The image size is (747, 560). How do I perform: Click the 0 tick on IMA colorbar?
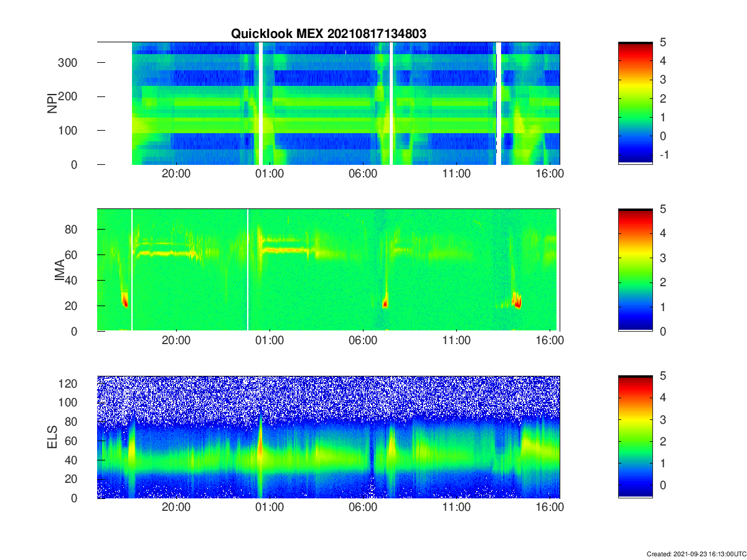(x=664, y=331)
